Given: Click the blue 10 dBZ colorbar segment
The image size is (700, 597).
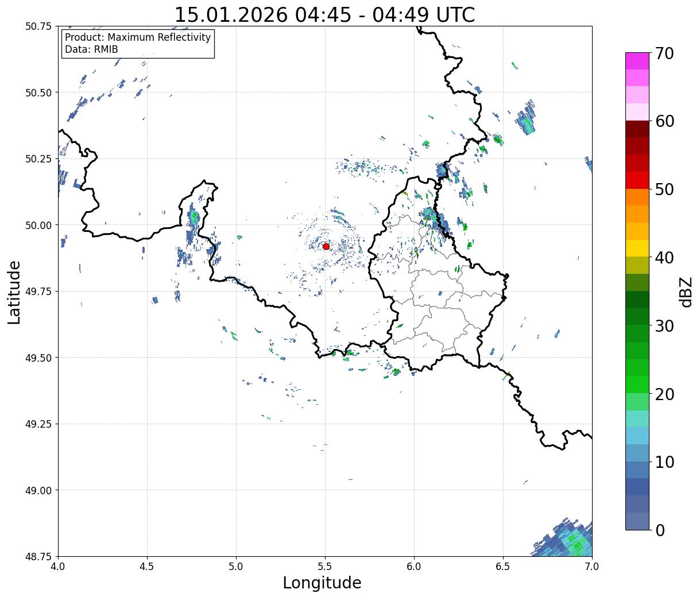Looking at the screenshot, I should (637, 469).
